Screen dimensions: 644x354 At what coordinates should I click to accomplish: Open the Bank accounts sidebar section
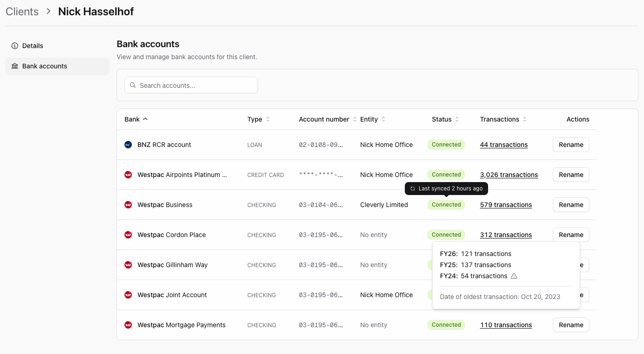click(x=57, y=66)
